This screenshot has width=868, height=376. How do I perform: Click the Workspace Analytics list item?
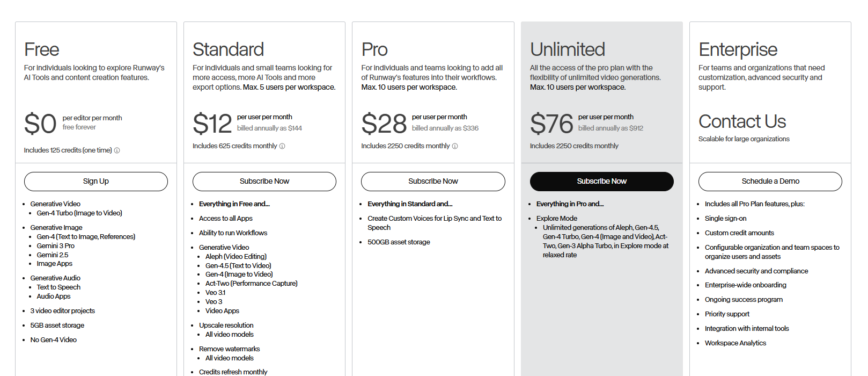(x=735, y=343)
